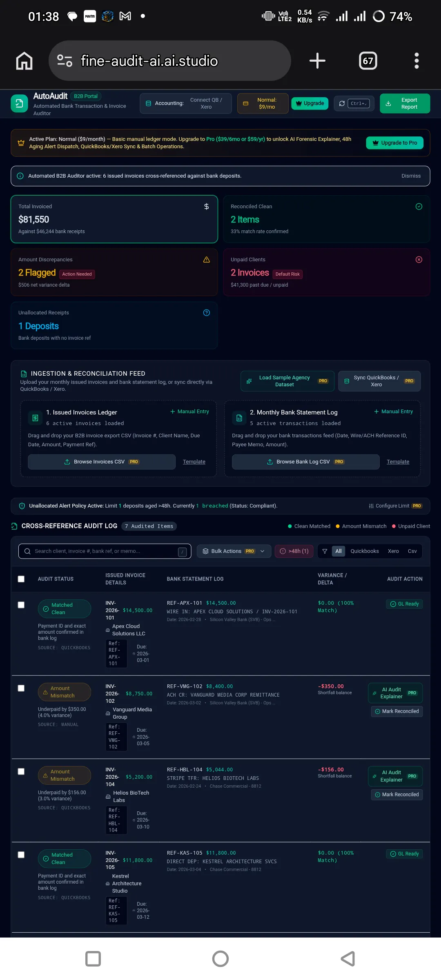441x980 pixels.
Task: Open the tab switcher showing 67 tabs
Action: point(368,61)
